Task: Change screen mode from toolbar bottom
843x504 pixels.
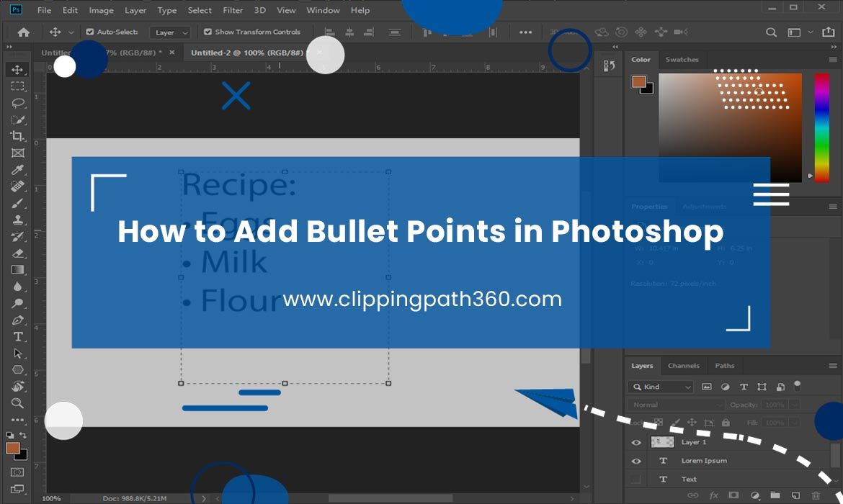Action: 17,489
